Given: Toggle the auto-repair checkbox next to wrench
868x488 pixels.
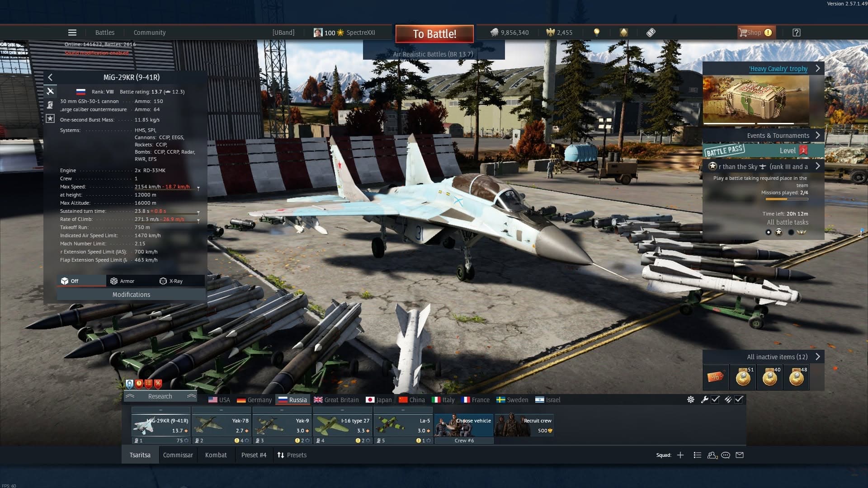Looking at the screenshot, I should [715, 399].
